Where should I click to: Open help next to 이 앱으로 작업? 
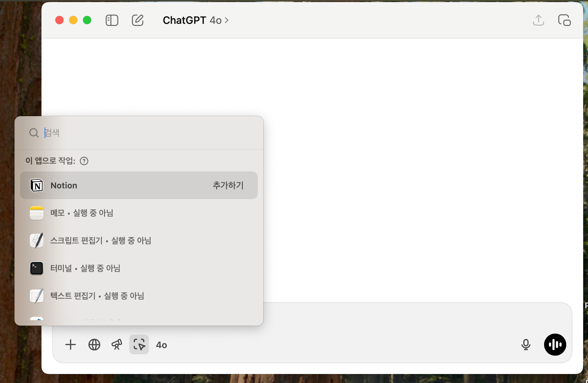point(84,161)
